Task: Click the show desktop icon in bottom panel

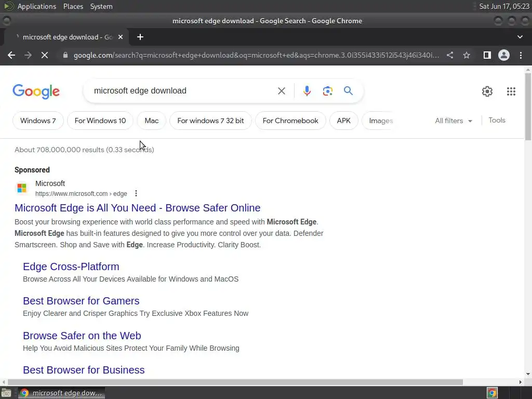Action: [x=6, y=393]
